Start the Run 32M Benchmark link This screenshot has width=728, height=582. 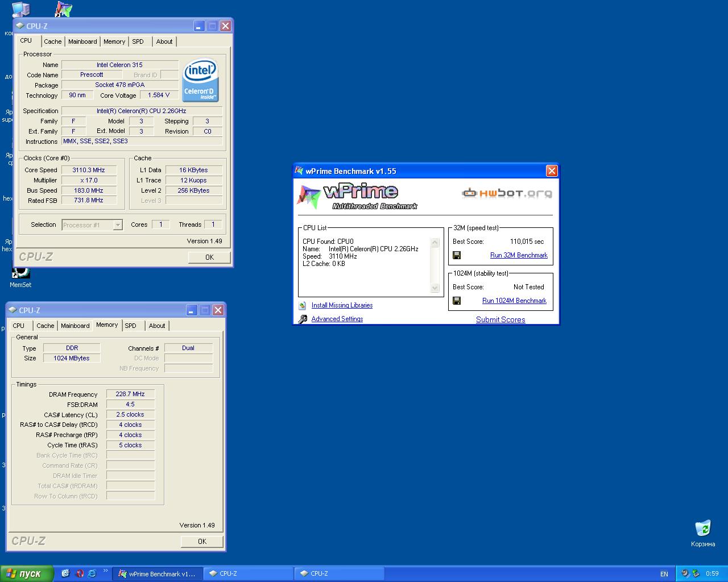519,255
